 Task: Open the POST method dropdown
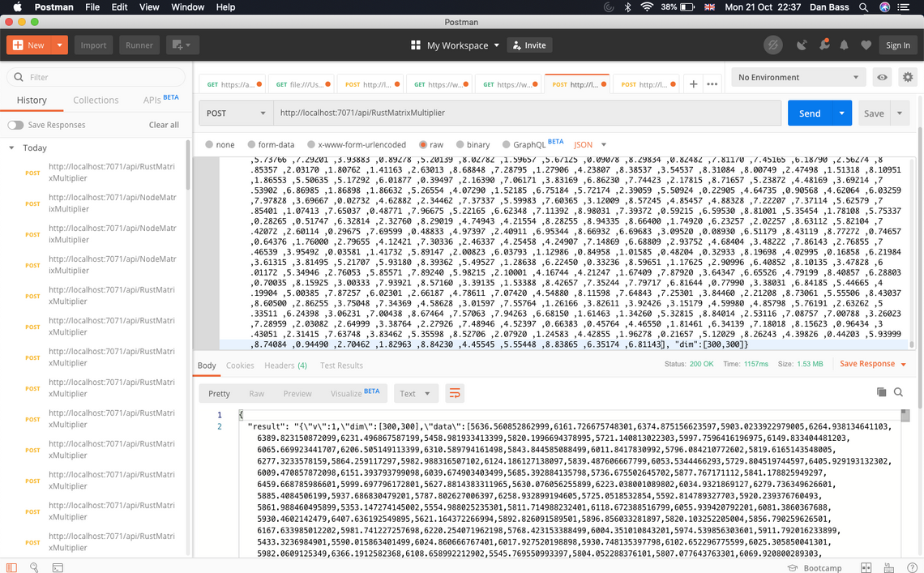[236, 113]
